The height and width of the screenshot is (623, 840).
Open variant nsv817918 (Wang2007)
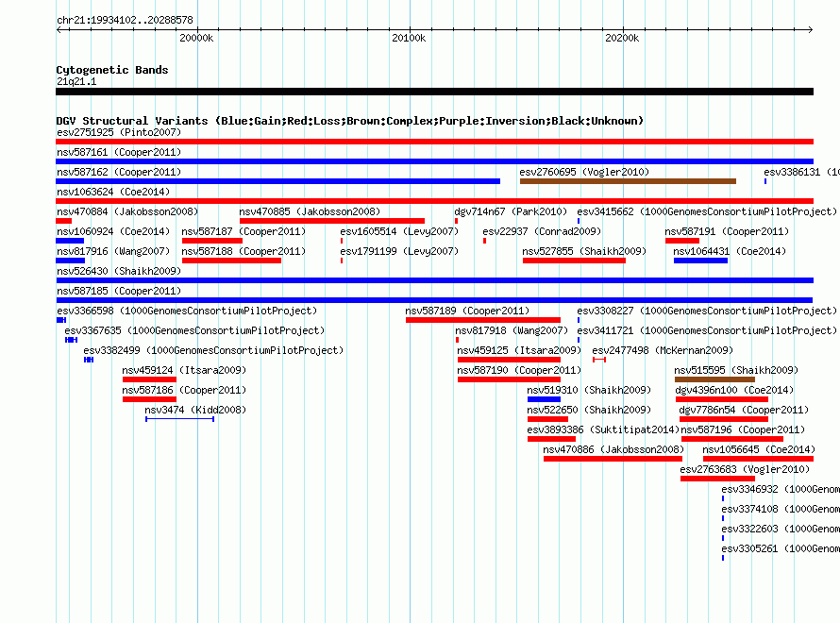pyautogui.click(x=512, y=330)
